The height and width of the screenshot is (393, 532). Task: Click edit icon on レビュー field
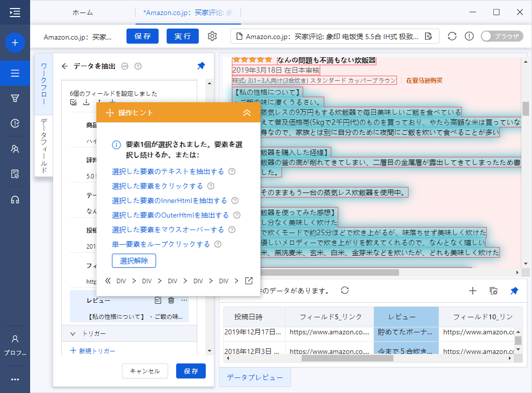158,300
